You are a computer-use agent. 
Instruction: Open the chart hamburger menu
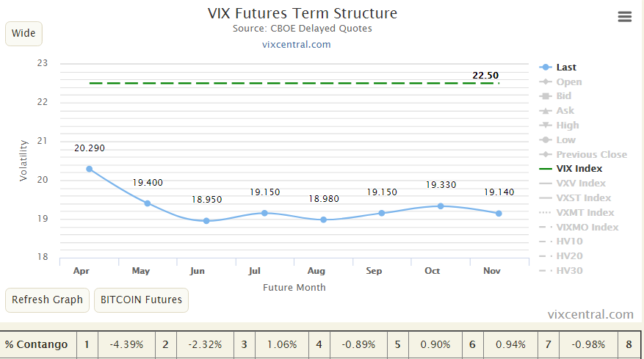[625, 17]
